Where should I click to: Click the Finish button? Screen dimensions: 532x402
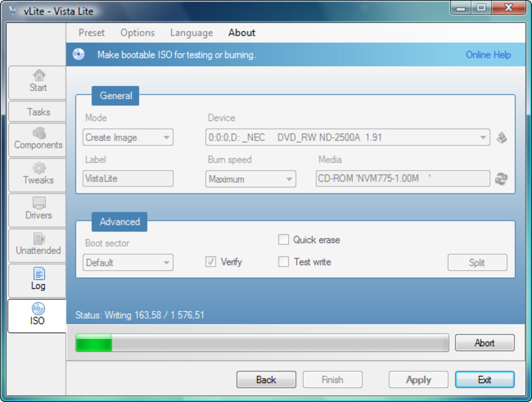pyautogui.click(x=332, y=380)
